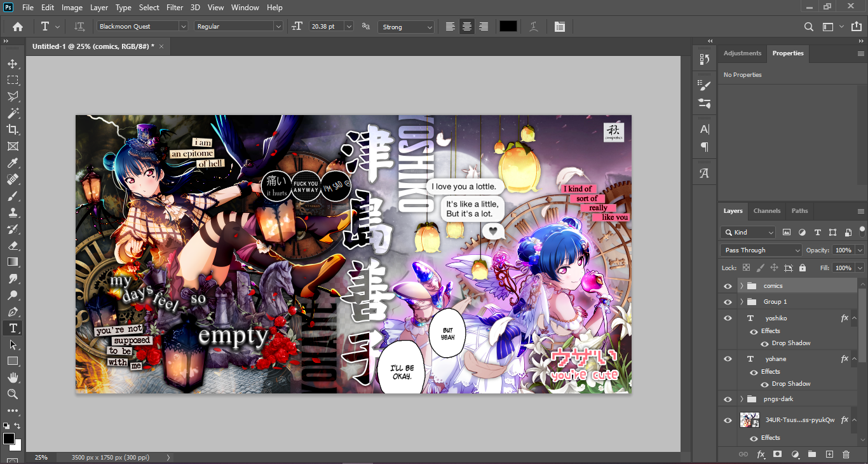Screen dimensions: 868x464
Task: Expand the Group 1 folder
Action: coord(742,302)
